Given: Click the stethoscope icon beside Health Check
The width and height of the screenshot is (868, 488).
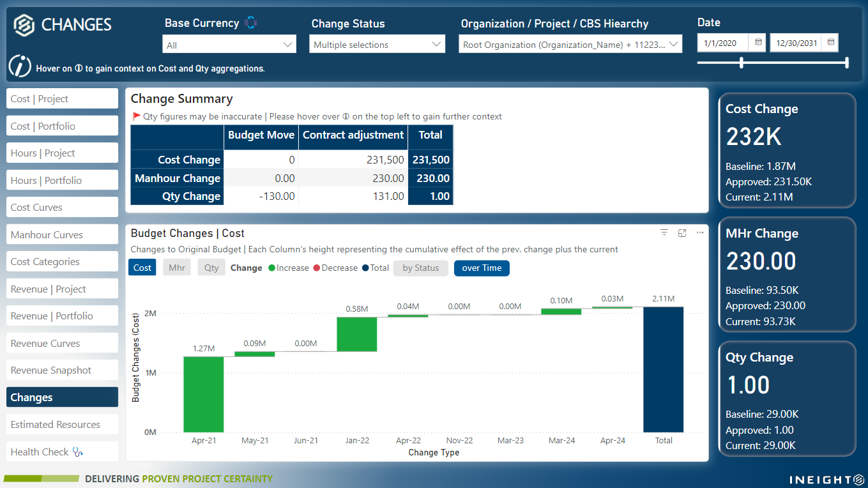Looking at the screenshot, I should [x=78, y=452].
